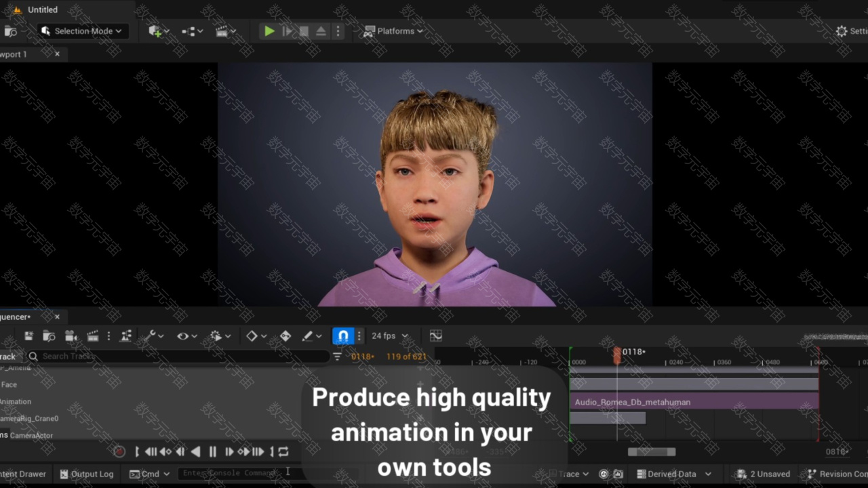This screenshot has height=488, width=868.
Task: Open the Content Drawer
Action: (x=23, y=474)
